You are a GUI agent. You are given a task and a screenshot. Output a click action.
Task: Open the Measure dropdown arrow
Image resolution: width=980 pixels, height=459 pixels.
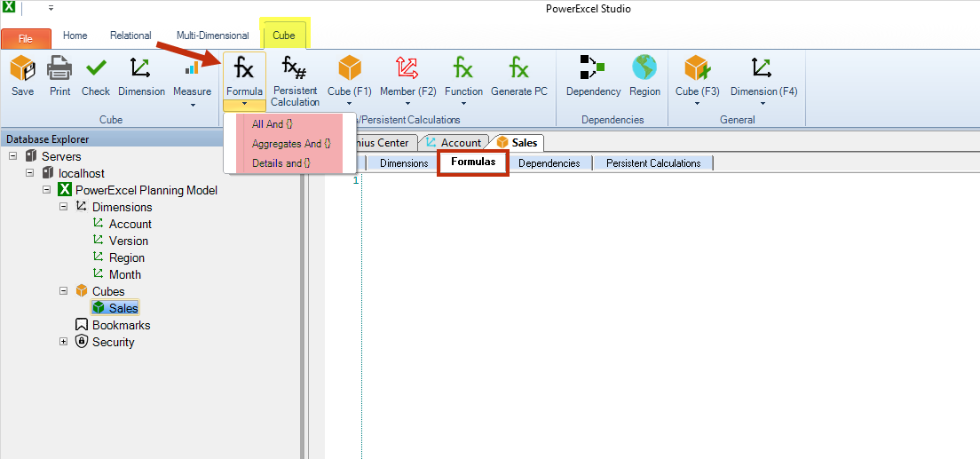point(192,105)
